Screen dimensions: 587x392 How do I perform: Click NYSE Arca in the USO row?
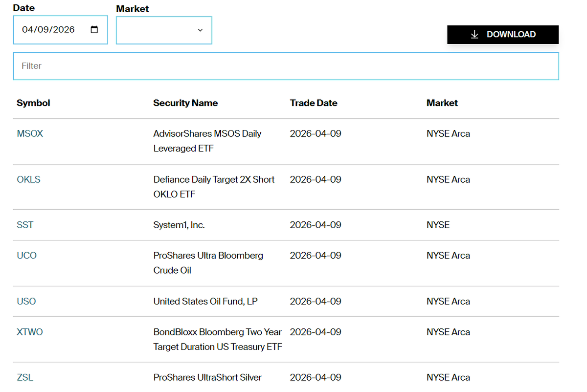(x=448, y=301)
